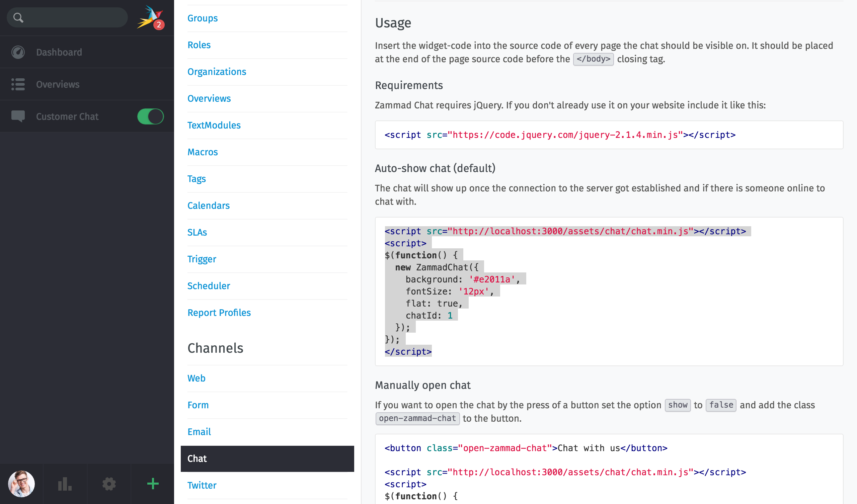Open Dashboard in the left navigation
The image size is (857, 504).
tap(87, 52)
